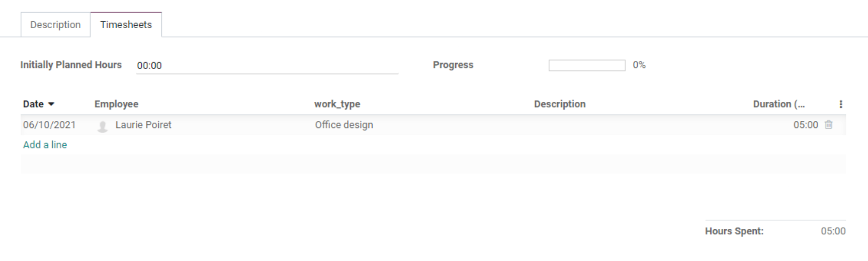
Task: Switch to the Description tab
Action: [x=55, y=25]
